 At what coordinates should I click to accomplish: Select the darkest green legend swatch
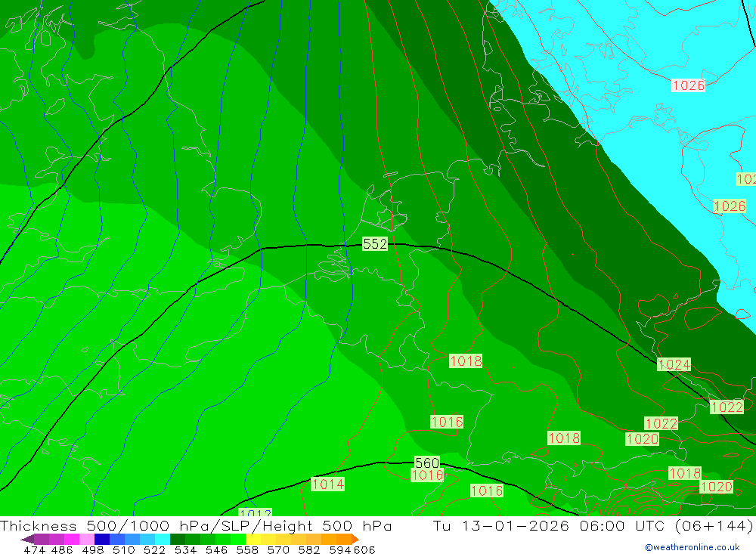tap(178, 539)
